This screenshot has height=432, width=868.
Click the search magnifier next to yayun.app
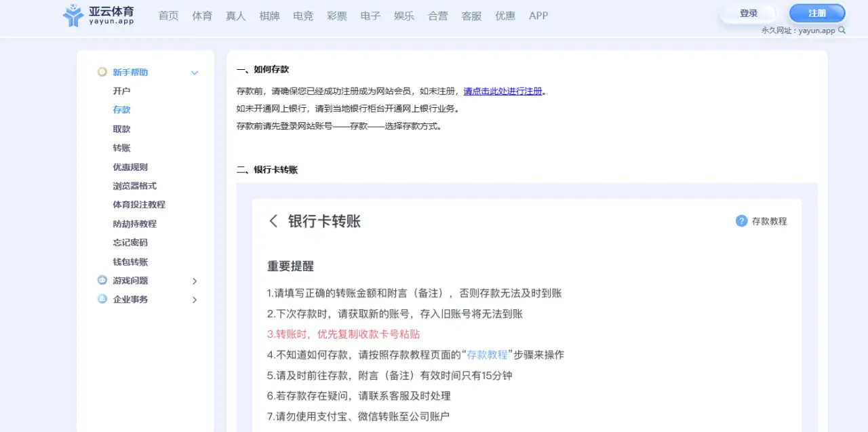tap(842, 30)
